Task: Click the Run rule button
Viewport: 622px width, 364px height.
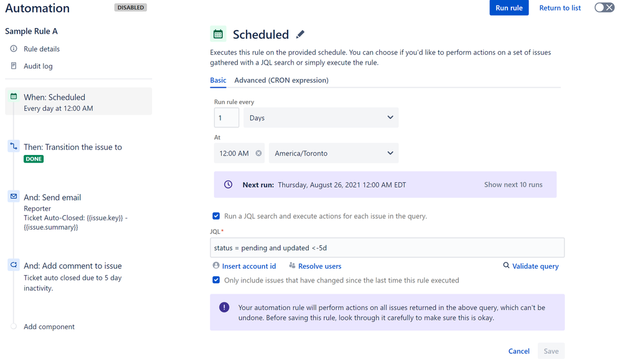Action: pos(509,7)
